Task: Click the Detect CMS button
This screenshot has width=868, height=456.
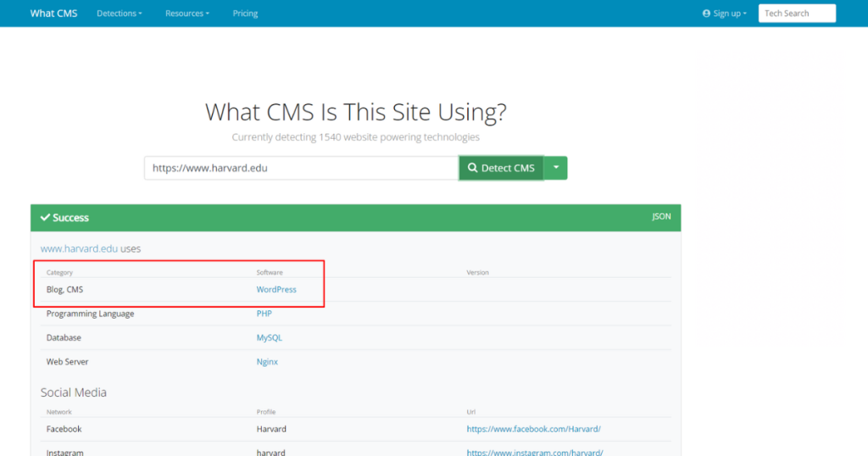Action: (x=501, y=168)
